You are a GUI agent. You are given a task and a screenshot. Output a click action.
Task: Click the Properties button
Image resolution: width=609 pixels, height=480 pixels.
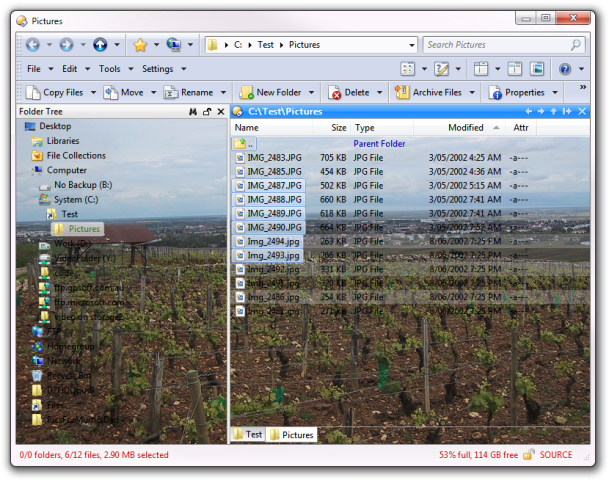click(x=517, y=93)
